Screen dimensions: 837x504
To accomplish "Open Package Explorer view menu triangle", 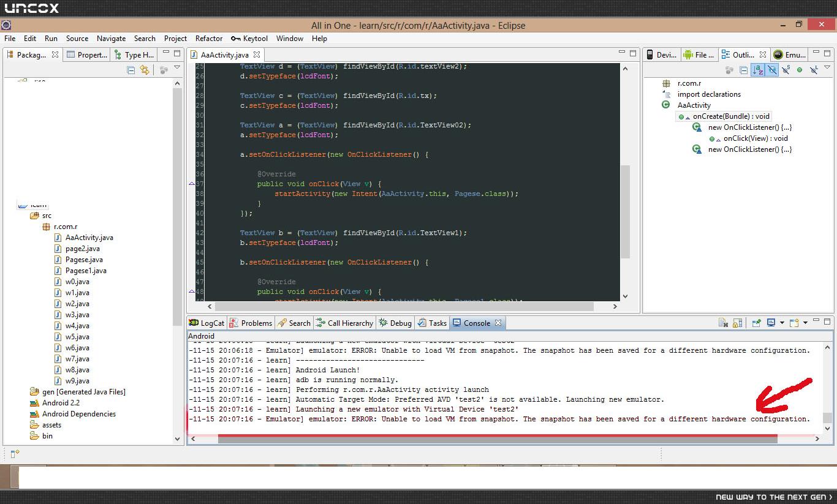I will tap(178, 67).
